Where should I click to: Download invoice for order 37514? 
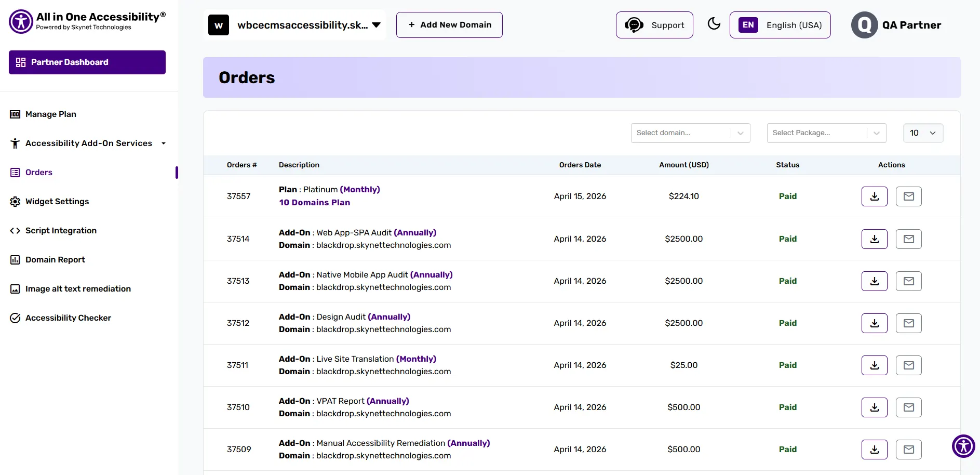click(x=875, y=239)
